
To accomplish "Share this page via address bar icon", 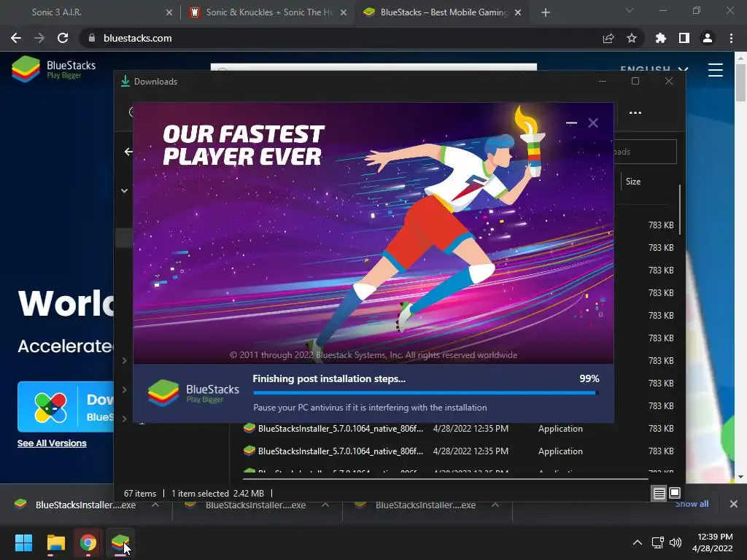I will [x=608, y=38].
